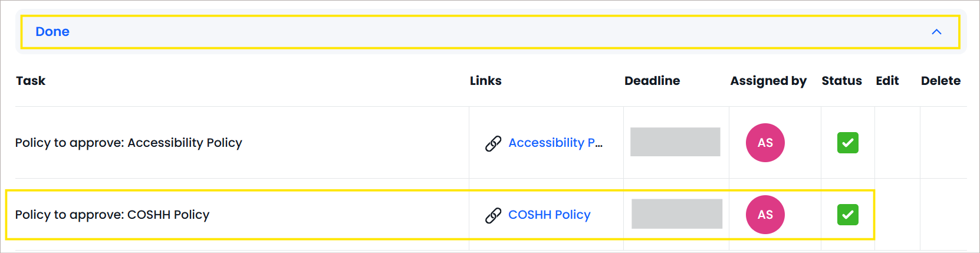Select the Accessibility Policy task text
Screen dimensions: 980x253
(129, 143)
